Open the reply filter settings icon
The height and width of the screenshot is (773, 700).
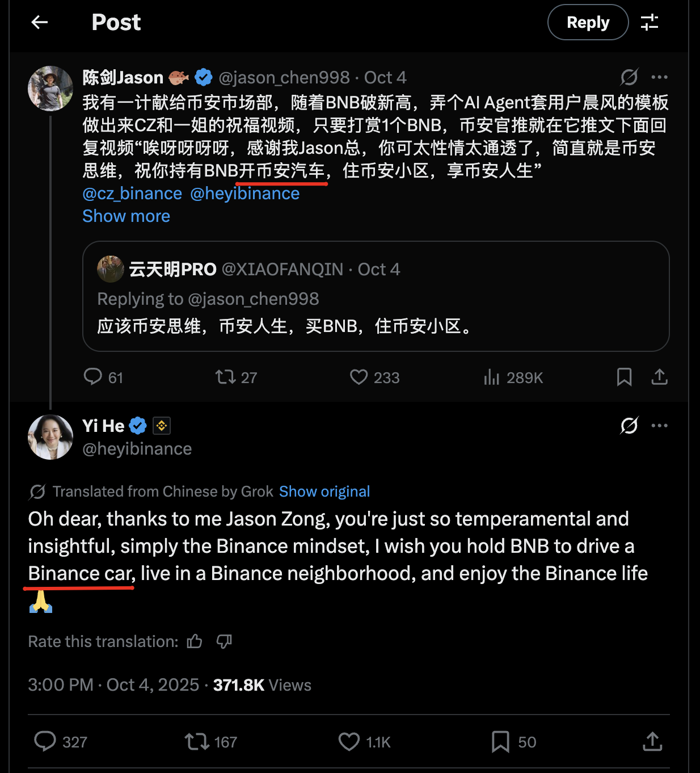click(650, 22)
